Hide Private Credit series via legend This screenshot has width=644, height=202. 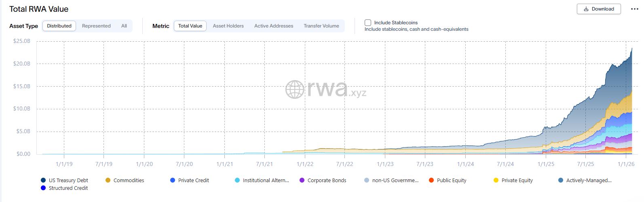173,180
